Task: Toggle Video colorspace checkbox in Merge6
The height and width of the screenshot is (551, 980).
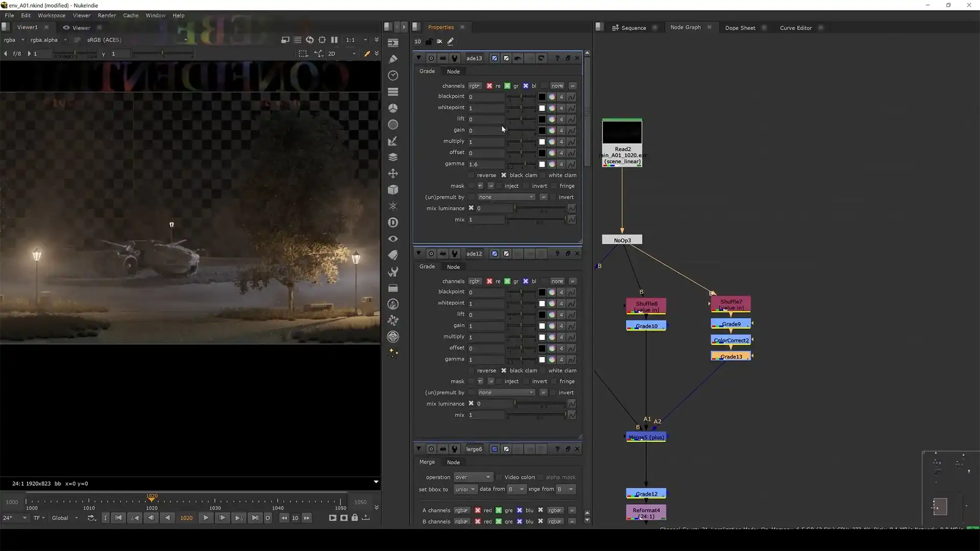Action: pyautogui.click(x=499, y=477)
